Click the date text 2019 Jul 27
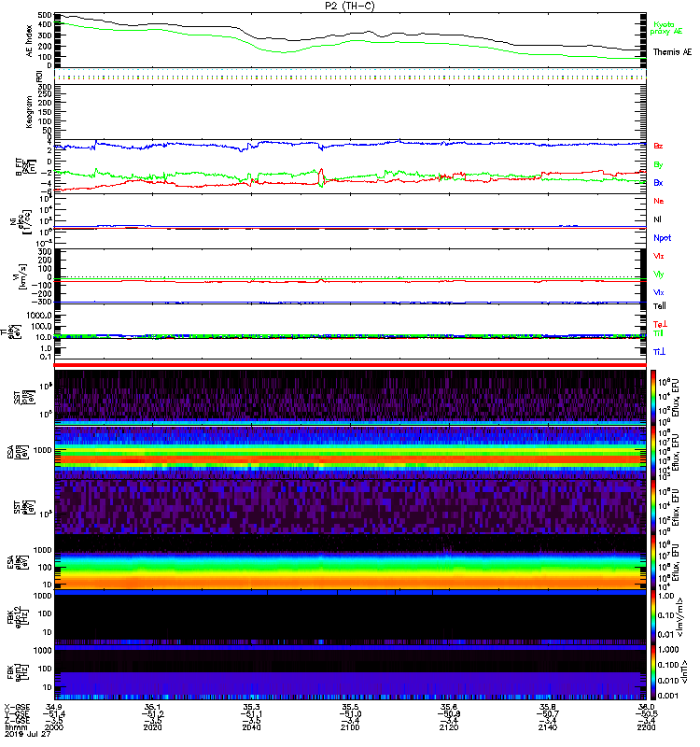 pos(28,734)
